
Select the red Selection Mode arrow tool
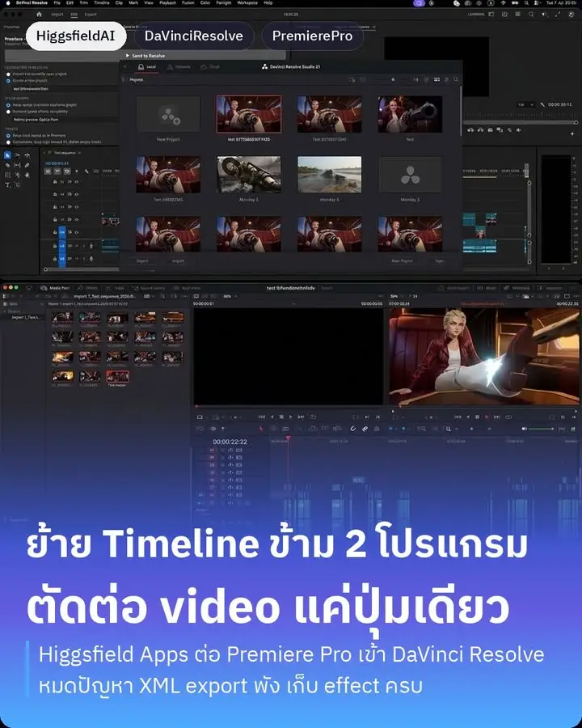261,429
